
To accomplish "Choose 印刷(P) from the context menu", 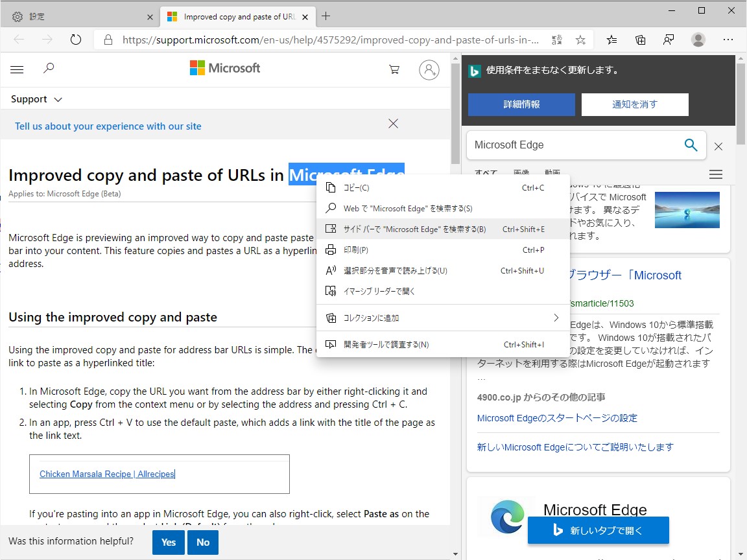I will pos(443,250).
